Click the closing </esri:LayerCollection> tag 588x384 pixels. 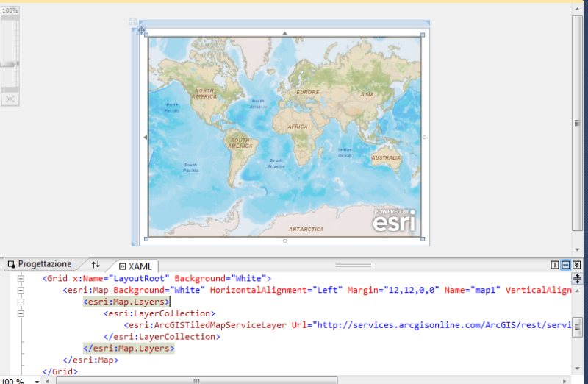(x=162, y=337)
